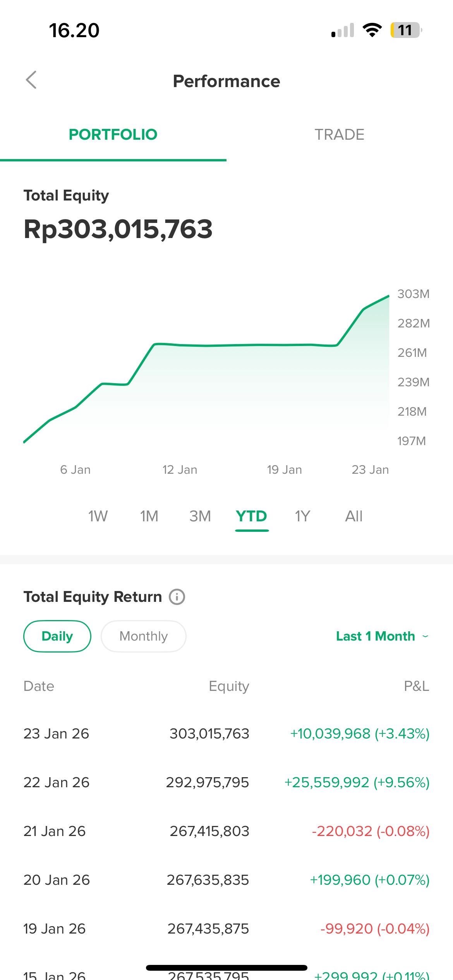Select the YTD chart range
Image resolution: width=453 pixels, height=980 pixels.
[252, 516]
